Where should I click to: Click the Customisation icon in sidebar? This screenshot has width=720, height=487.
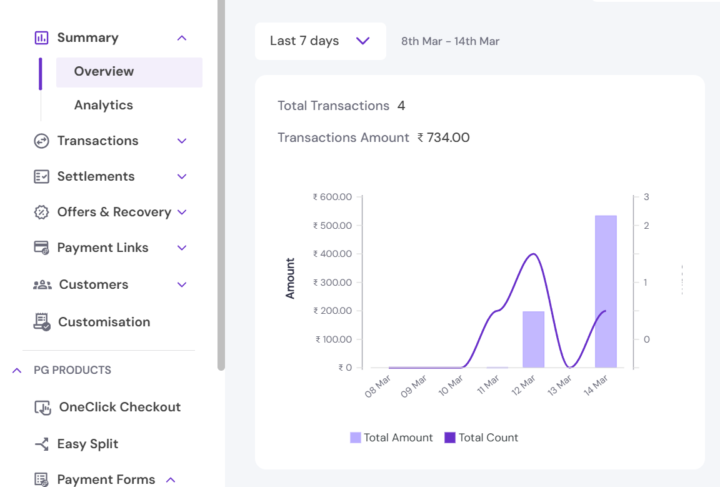coord(42,322)
